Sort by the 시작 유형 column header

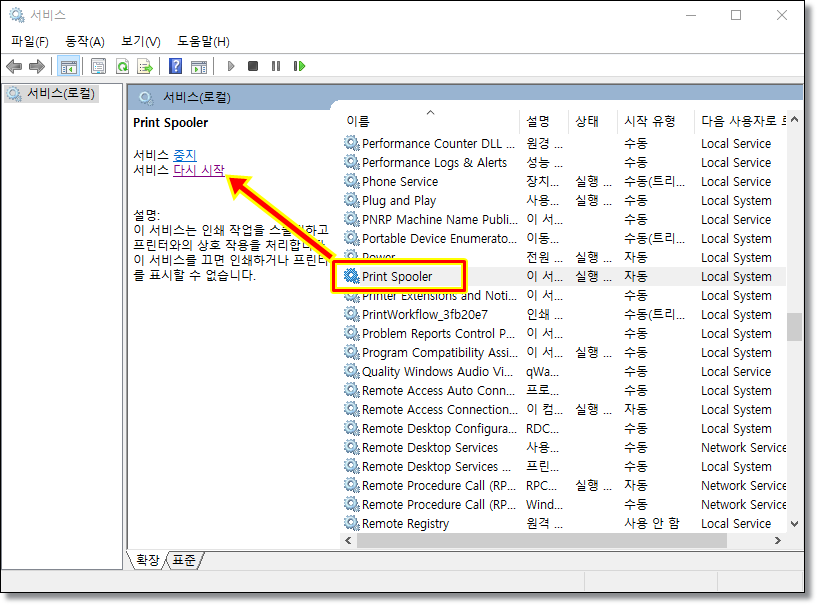(655, 121)
